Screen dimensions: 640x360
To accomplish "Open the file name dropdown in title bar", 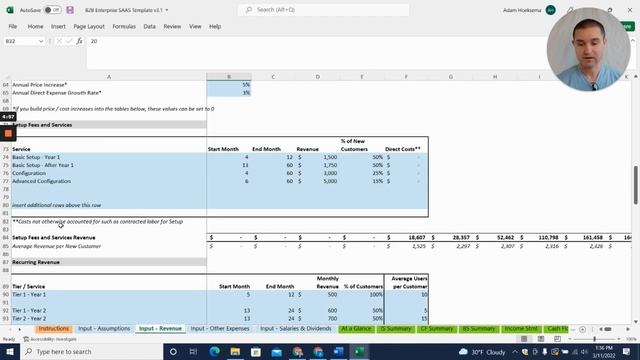I will point(167,10).
